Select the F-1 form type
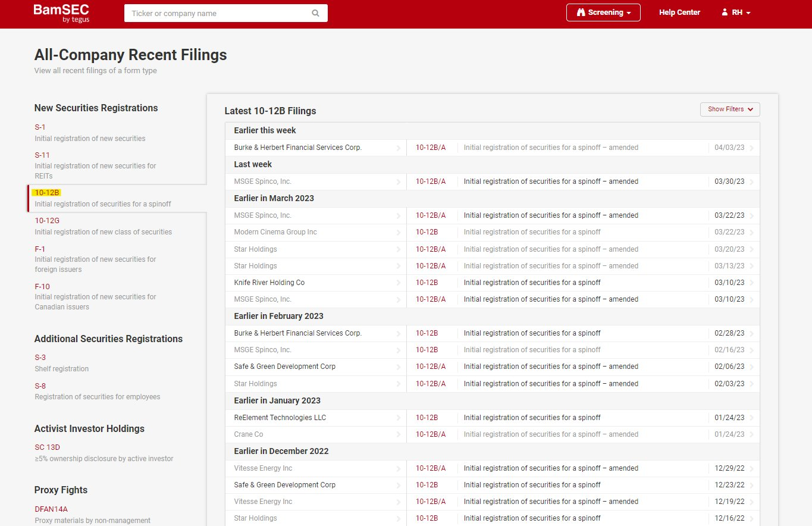Screen dimensions: 812x526 pos(40,249)
